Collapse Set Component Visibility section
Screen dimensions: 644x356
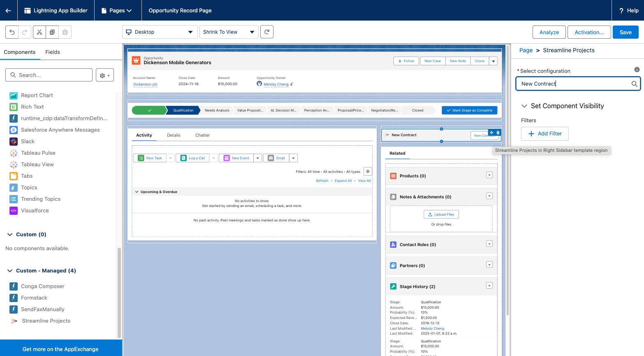524,106
